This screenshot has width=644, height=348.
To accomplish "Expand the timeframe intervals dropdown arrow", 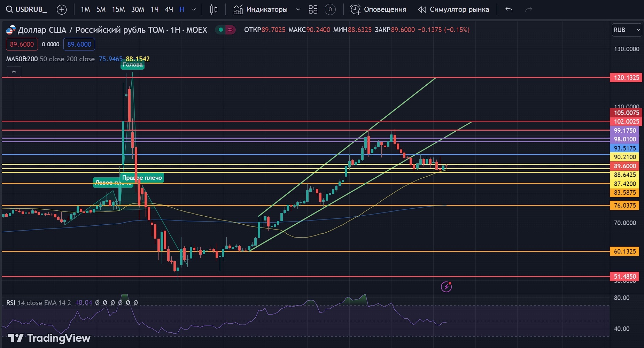I will coord(194,10).
